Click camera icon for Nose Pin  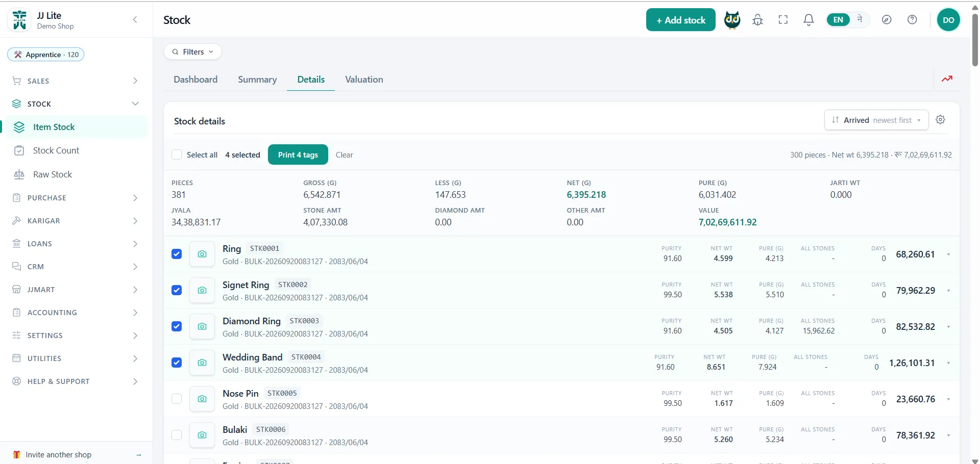pyautogui.click(x=202, y=399)
